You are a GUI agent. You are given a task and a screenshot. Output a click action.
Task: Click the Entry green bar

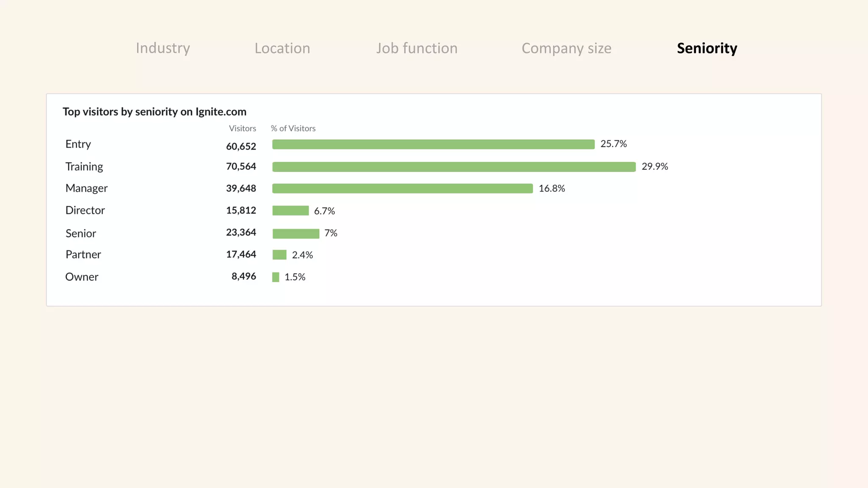[433, 144]
